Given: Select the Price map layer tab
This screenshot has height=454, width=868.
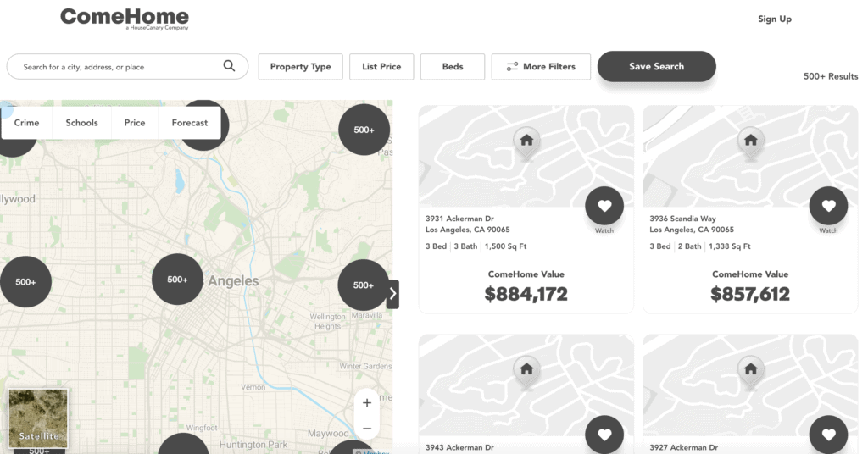Looking at the screenshot, I should (x=135, y=123).
